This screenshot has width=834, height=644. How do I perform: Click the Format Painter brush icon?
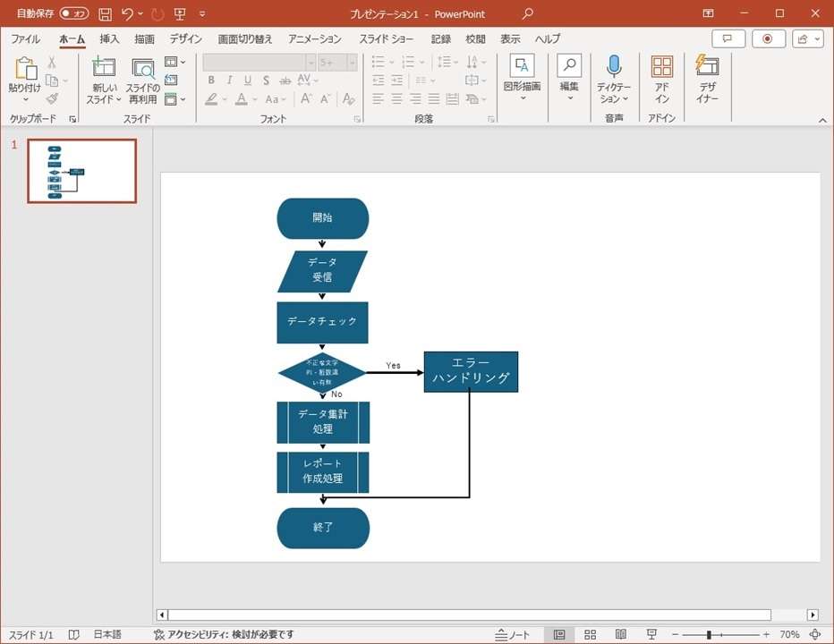(x=52, y=98)
